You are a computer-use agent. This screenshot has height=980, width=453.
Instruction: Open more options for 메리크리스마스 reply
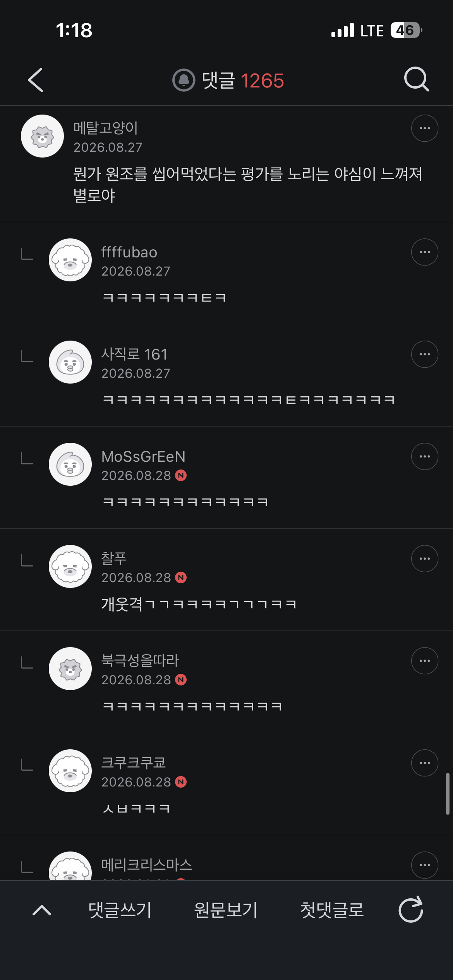click(425, 865)
